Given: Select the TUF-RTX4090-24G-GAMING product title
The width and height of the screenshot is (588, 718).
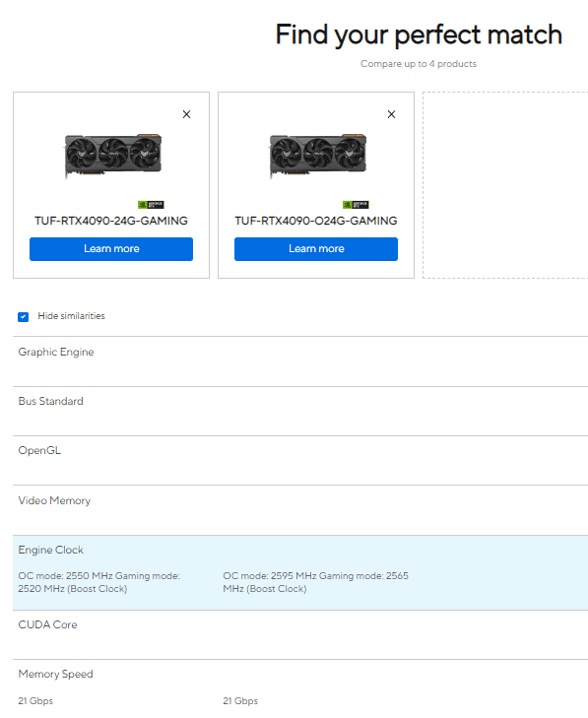Looking at the screenshot, I should tap(111, 221).
